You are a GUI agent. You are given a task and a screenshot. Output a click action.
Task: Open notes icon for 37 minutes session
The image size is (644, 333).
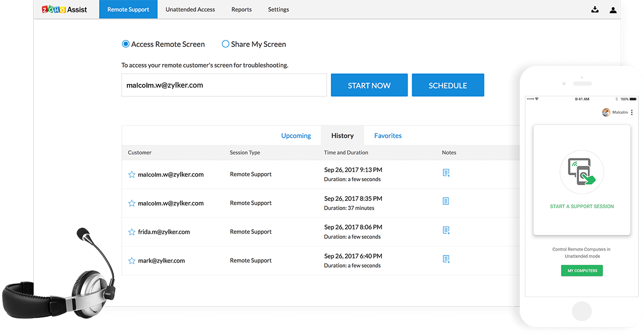pos(446,201)
